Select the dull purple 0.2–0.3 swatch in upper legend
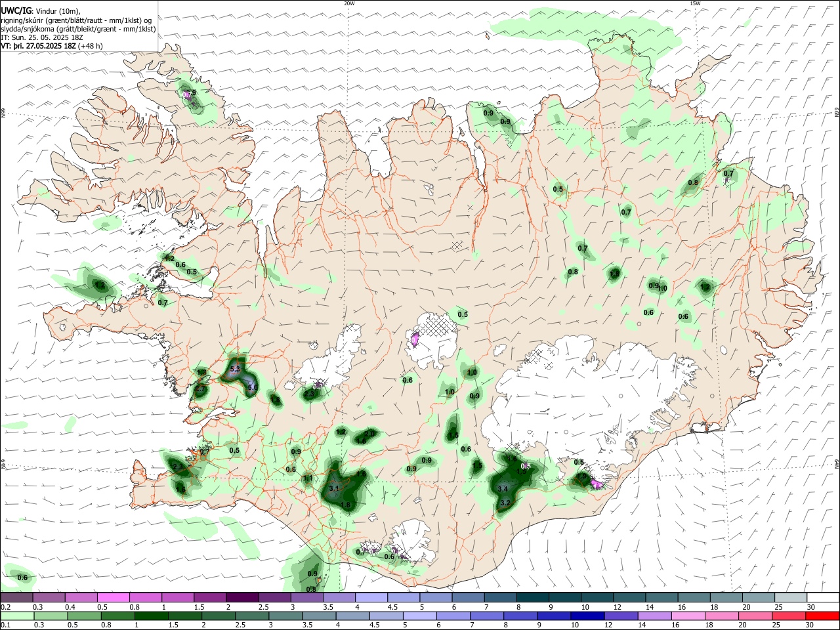The height and width of the screenshot is (630, 840). (16, 597)
